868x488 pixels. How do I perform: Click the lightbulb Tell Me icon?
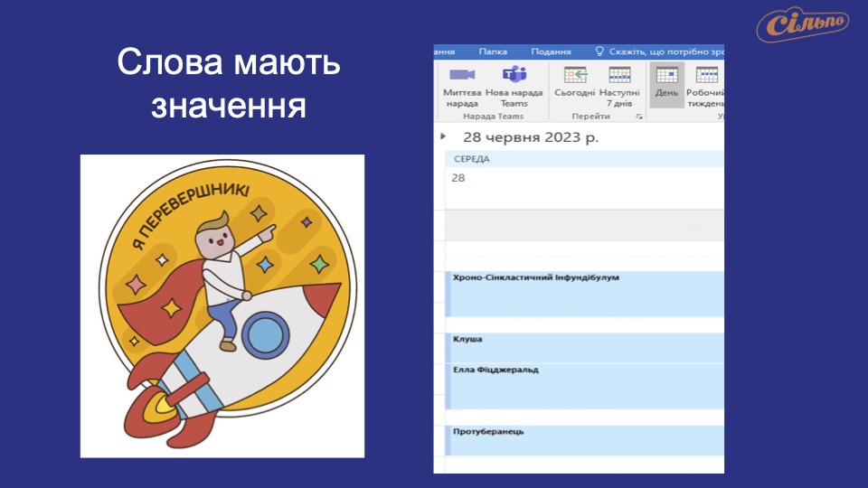(599, 52)
